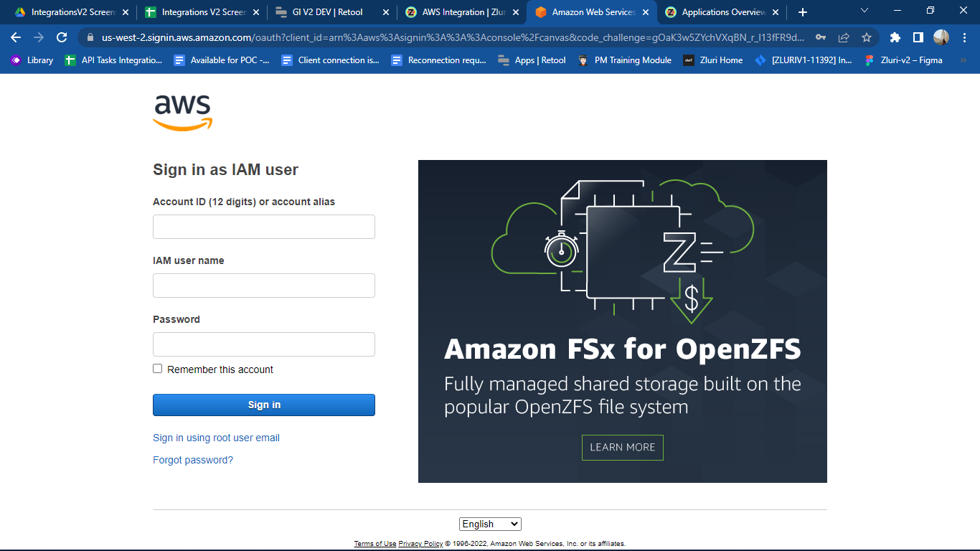This screenshot has width=980, height=551.
Task: Open API Tasks Integration bookmark
Action: (113, 60)
